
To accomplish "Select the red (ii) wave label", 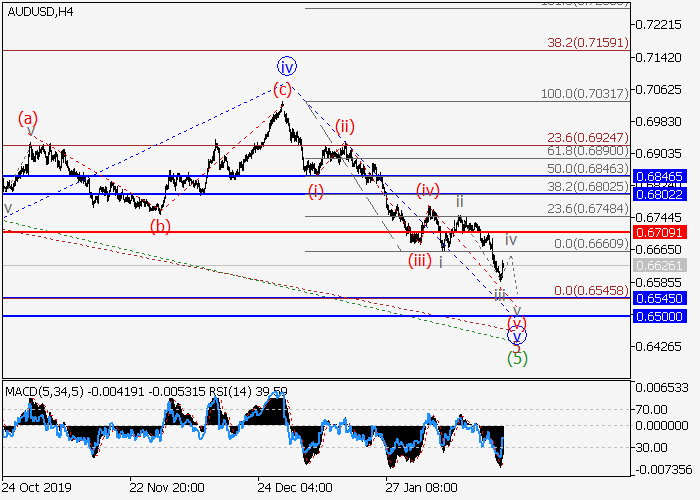I will coord(345,126).
